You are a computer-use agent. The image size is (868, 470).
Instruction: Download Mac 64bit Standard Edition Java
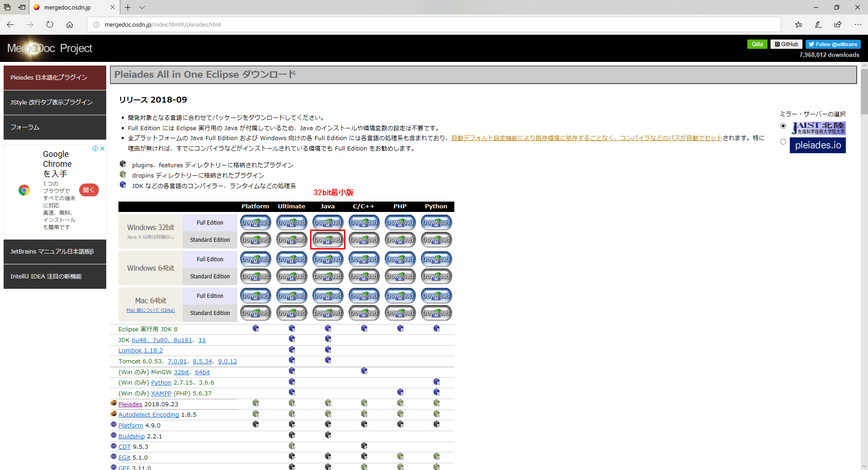coord(328,313)
